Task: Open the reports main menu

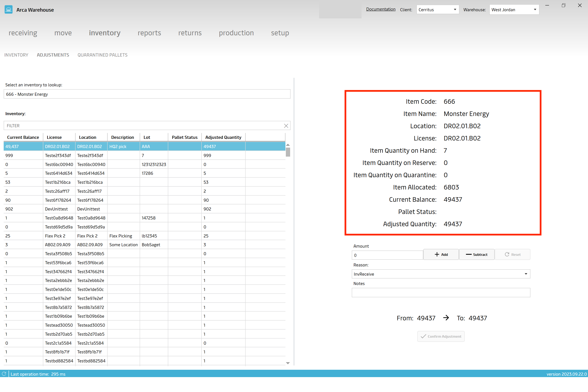Action: click(149, 33)
